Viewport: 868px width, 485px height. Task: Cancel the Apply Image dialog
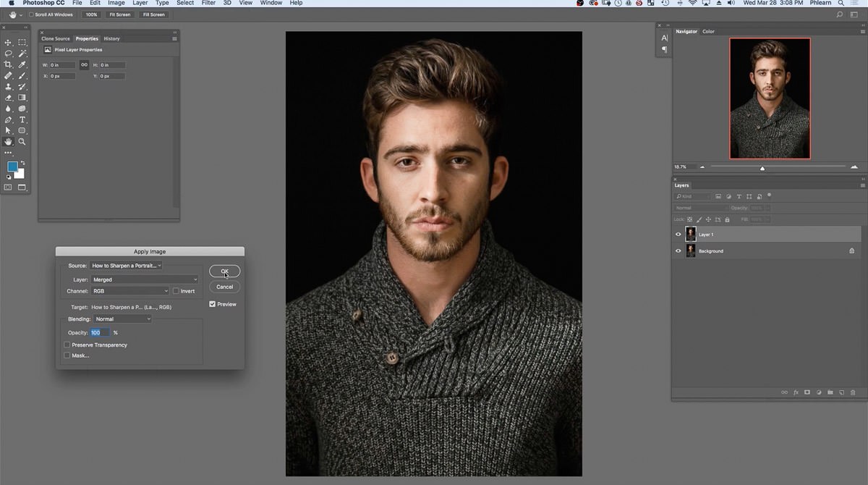coord(224,287)
